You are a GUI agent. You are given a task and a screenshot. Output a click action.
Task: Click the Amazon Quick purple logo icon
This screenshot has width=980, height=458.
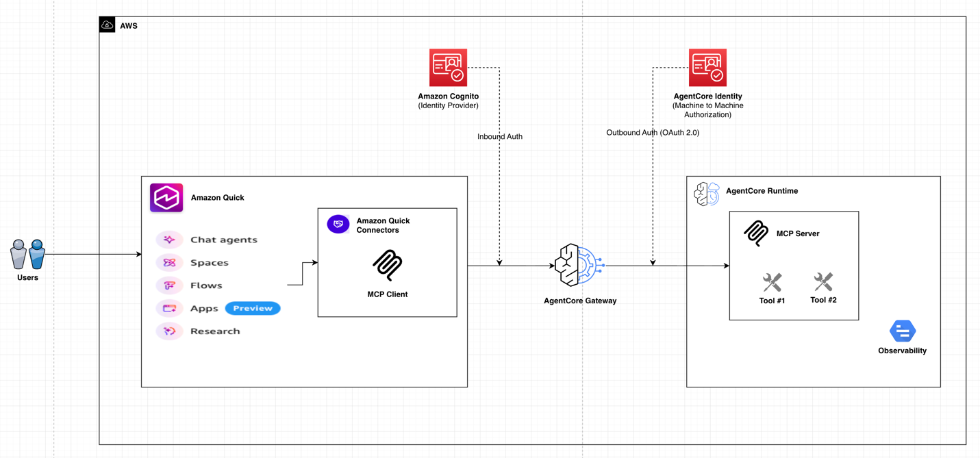coord(166,198)
